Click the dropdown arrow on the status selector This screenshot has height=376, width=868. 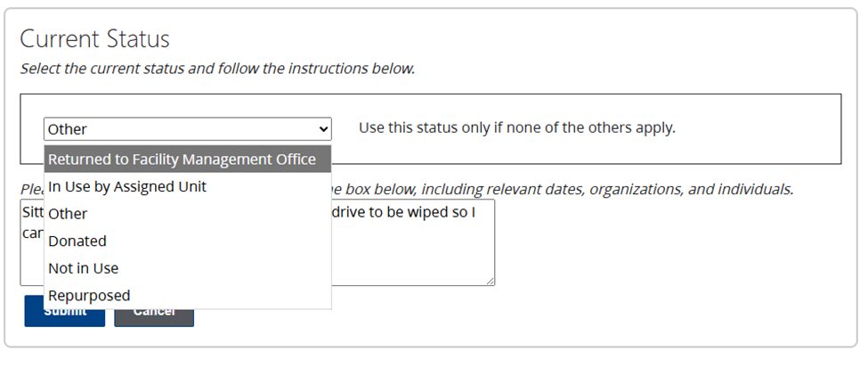pyautogui.click(x=323, y=129)
